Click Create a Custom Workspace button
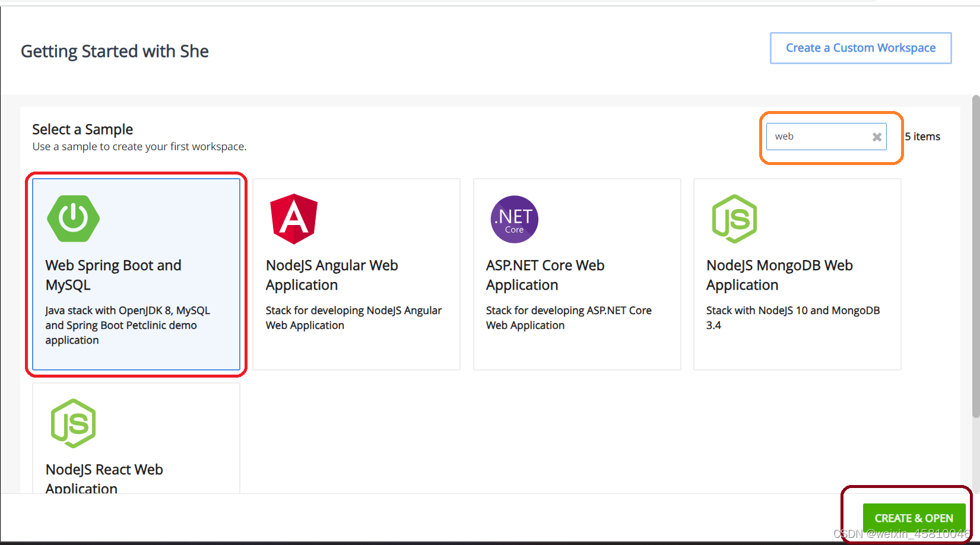Screen dimensions: 980x545 click(x=861, y=48)
